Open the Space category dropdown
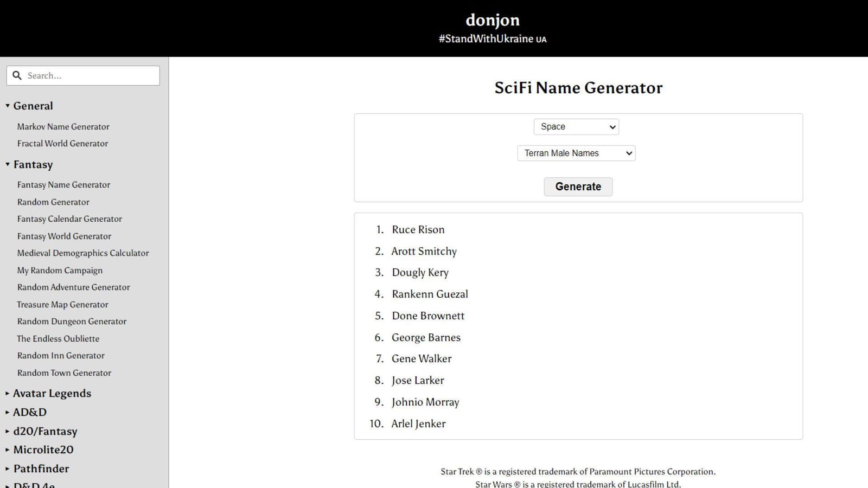The image size is (868, 488). click(x=576, y=126)
